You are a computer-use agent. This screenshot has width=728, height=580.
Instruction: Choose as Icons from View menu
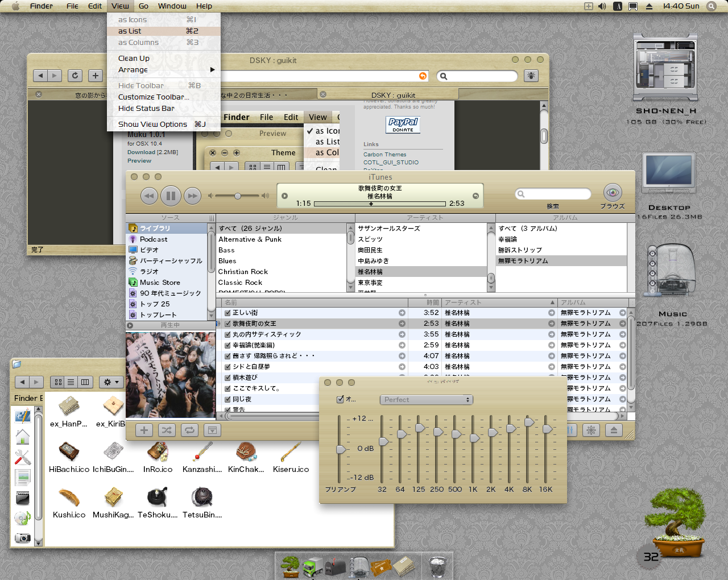pos(164,20)
